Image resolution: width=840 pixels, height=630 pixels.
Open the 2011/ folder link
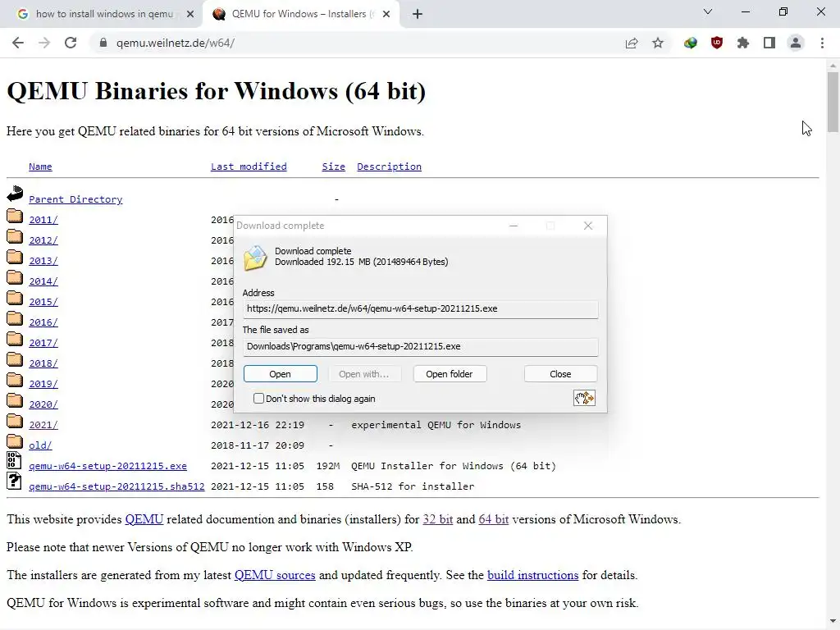(43, 220)
